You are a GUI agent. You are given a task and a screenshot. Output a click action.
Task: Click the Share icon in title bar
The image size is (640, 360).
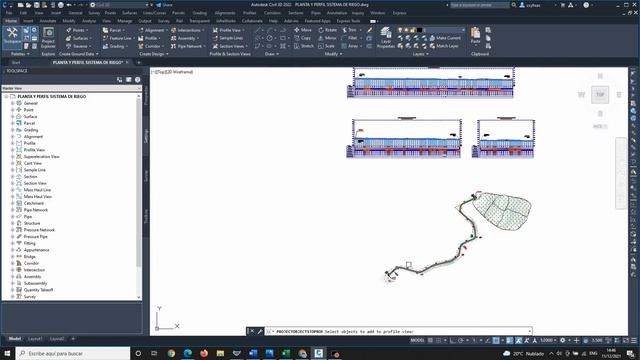[x=164, y=5]
